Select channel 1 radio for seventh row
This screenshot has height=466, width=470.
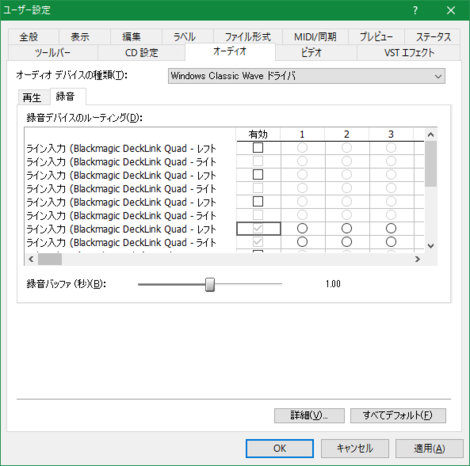click(302, 228)
